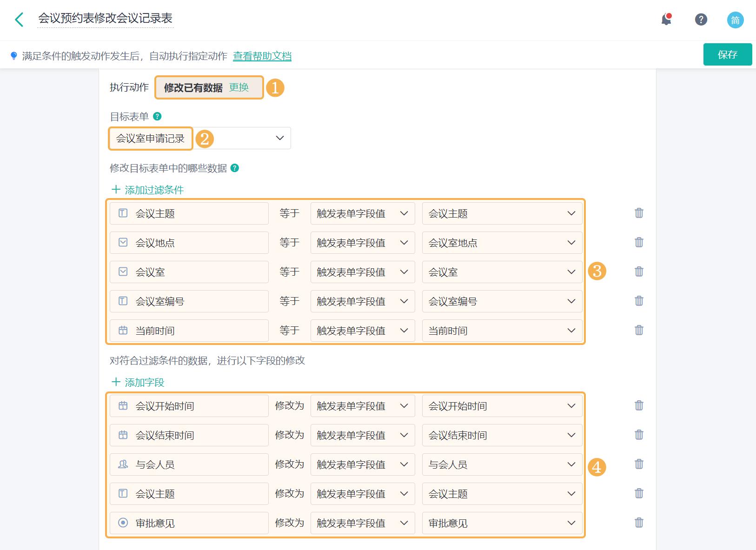Delete the 会议主题 filter condition via trash icon
Screen dimensions: 756x550
(639, 213)
